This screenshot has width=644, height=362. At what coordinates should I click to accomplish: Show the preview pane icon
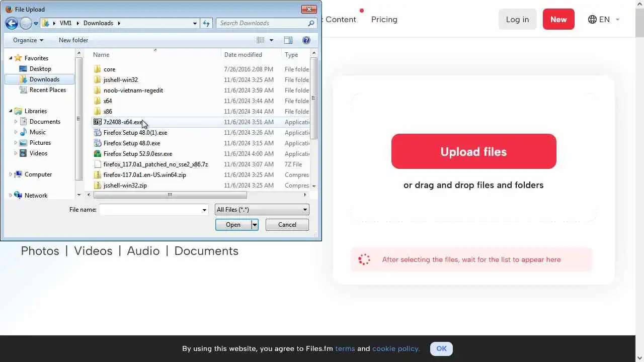pos(288,40)
